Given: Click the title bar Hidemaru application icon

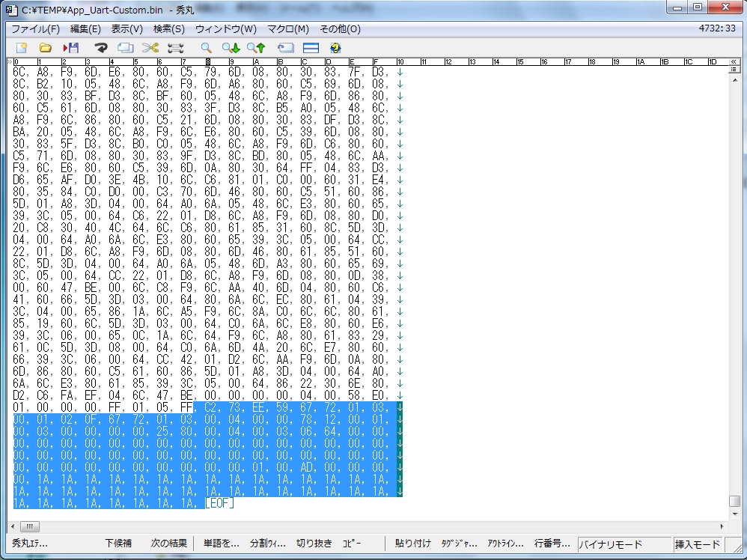Looking at the screenshot, I should pos(13,9).
